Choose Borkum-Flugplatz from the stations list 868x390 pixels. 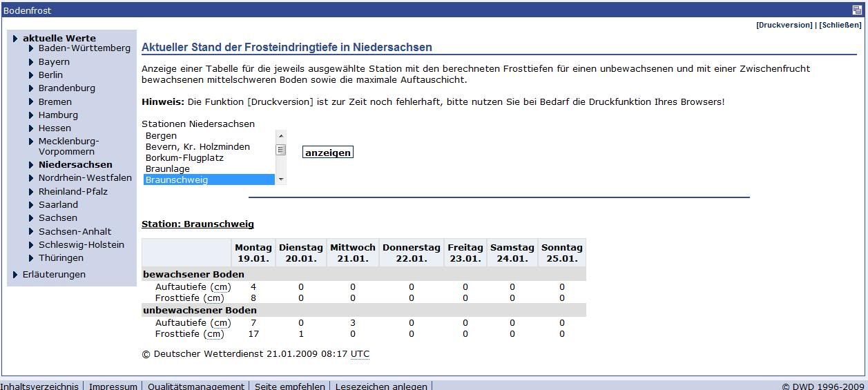tap(184, 157)
